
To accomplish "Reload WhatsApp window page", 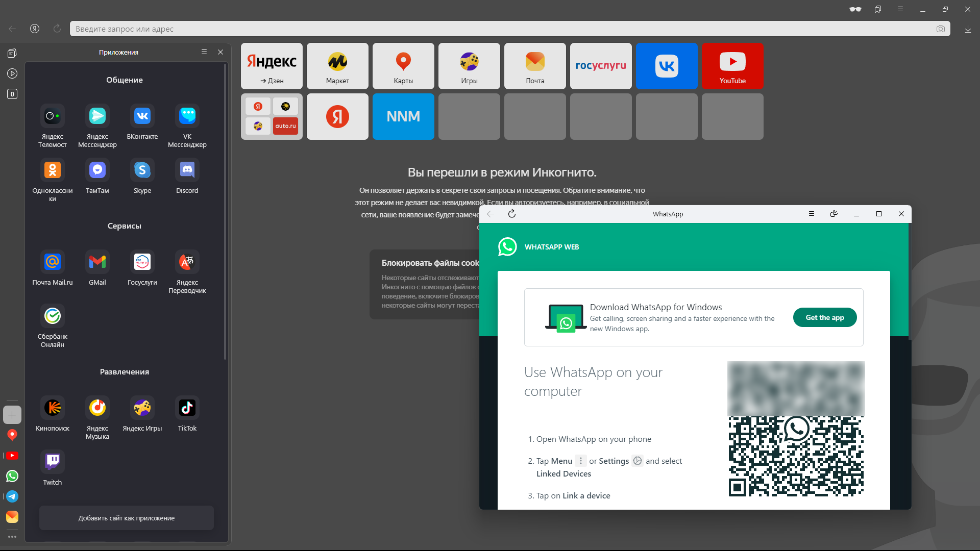I will (x=512, y=214).
